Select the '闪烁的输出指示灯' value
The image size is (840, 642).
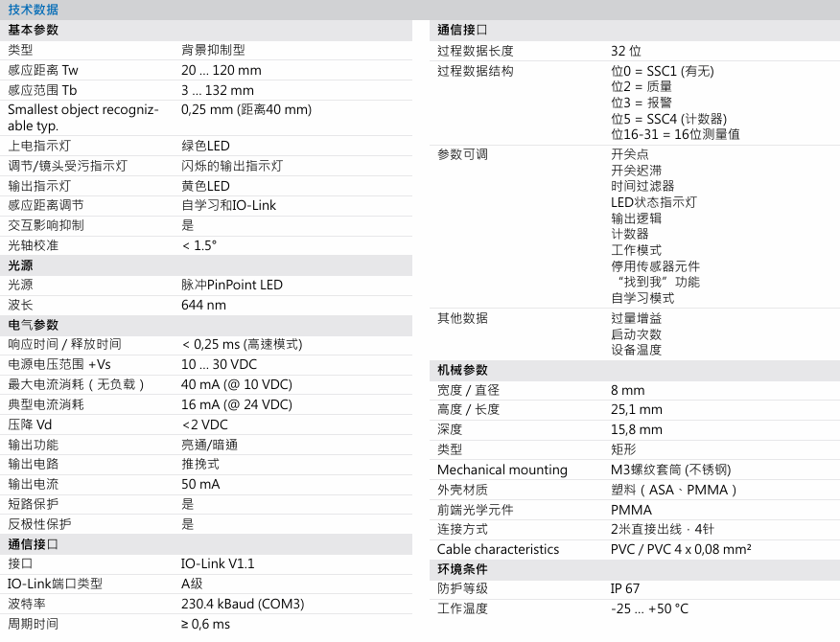coord(232,166)
